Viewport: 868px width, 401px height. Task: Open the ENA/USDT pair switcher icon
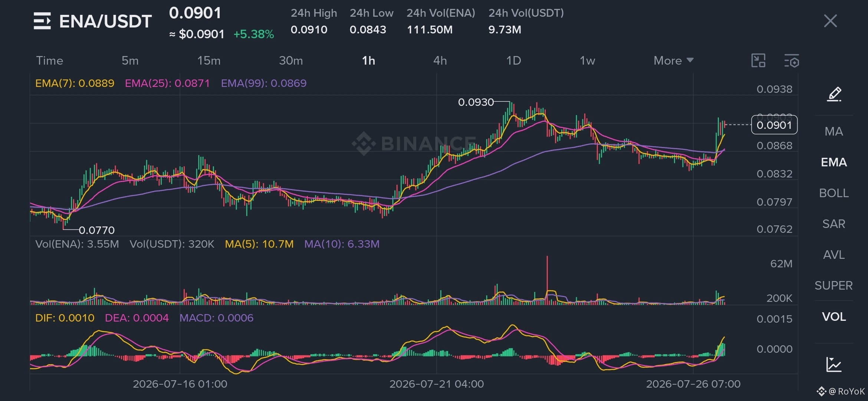pos(42,21)
